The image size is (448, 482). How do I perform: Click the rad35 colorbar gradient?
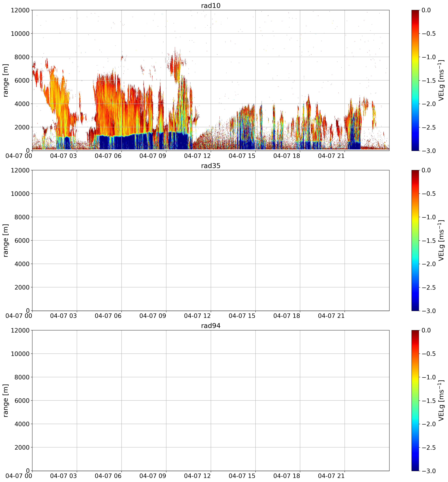pyautogui.click(x=415, y=240)
